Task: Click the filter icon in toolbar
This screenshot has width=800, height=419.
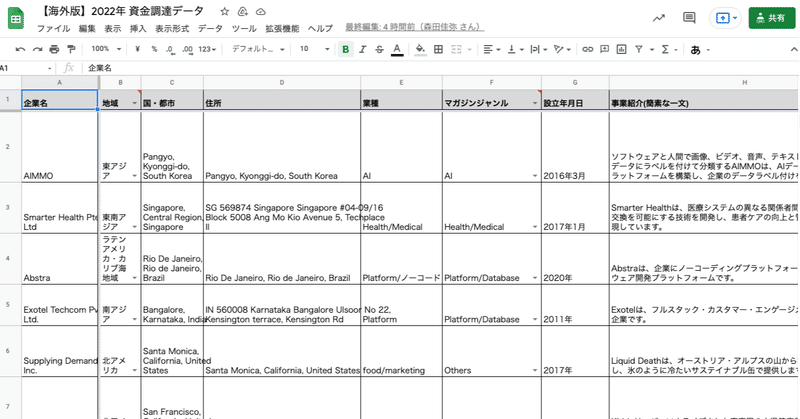Action: [639, 50]
